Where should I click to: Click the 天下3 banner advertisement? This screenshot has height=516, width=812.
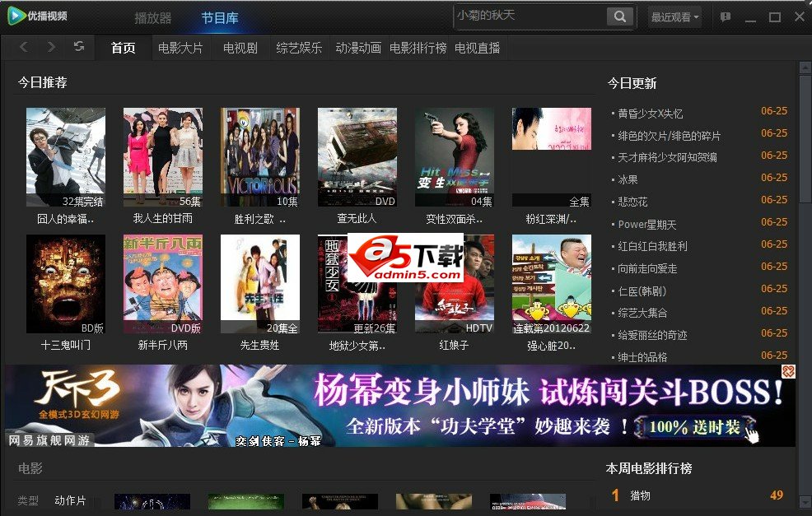399,406
